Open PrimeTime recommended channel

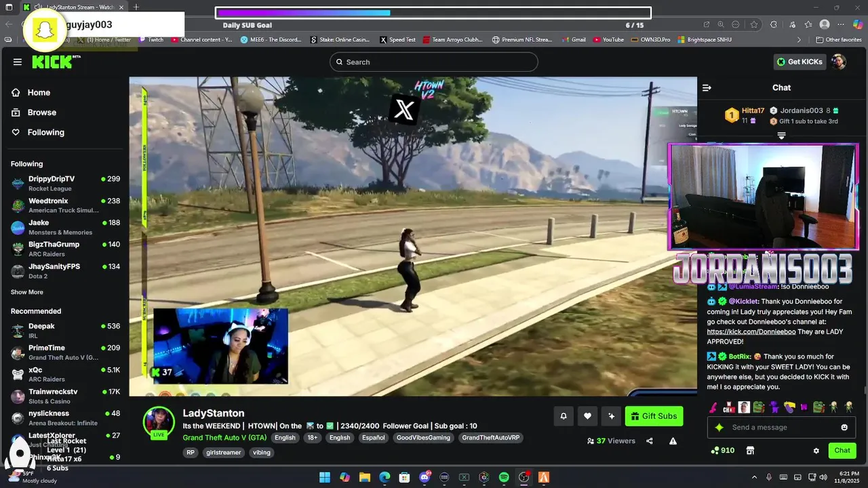[65, 352]
